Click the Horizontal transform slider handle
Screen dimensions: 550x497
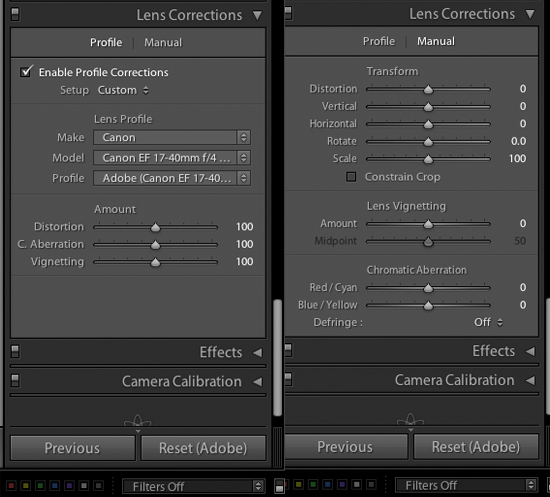coord(428,125)
